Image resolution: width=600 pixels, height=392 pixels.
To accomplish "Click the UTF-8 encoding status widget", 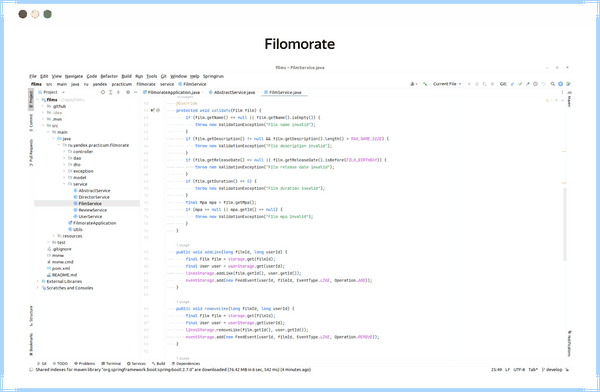I will point(519,370).
